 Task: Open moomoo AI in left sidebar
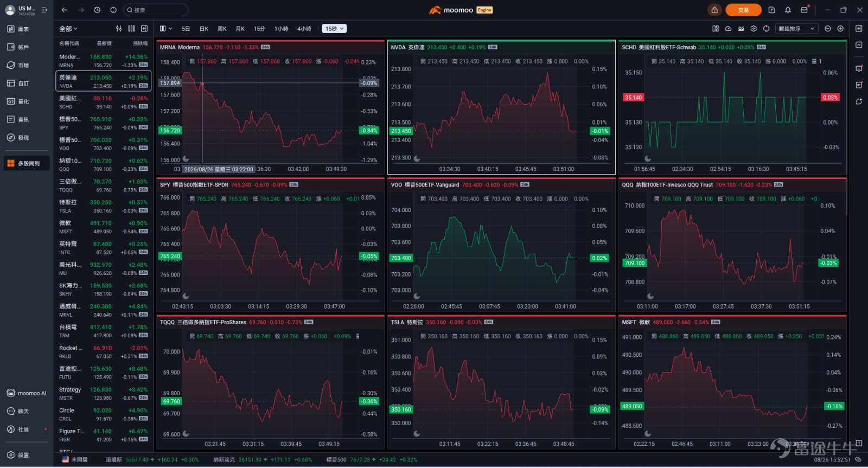[27, 393]
